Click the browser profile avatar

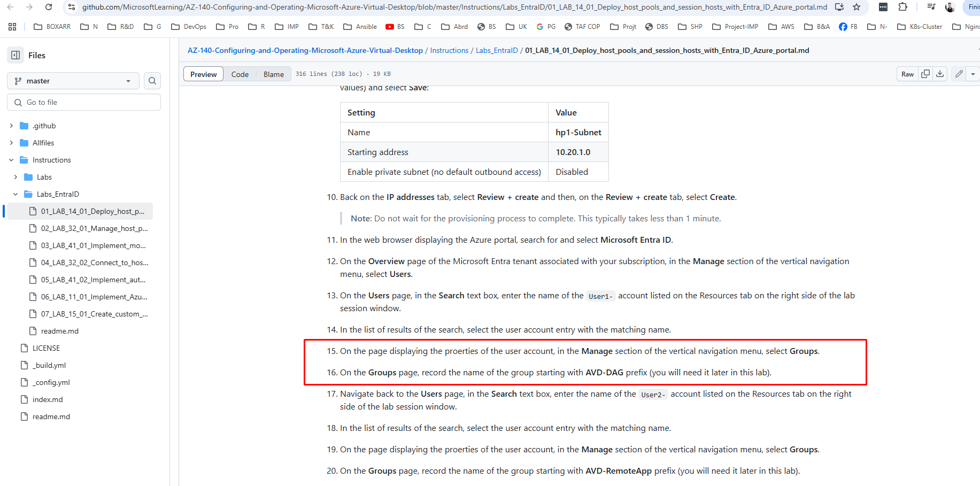tap(950, 7)
